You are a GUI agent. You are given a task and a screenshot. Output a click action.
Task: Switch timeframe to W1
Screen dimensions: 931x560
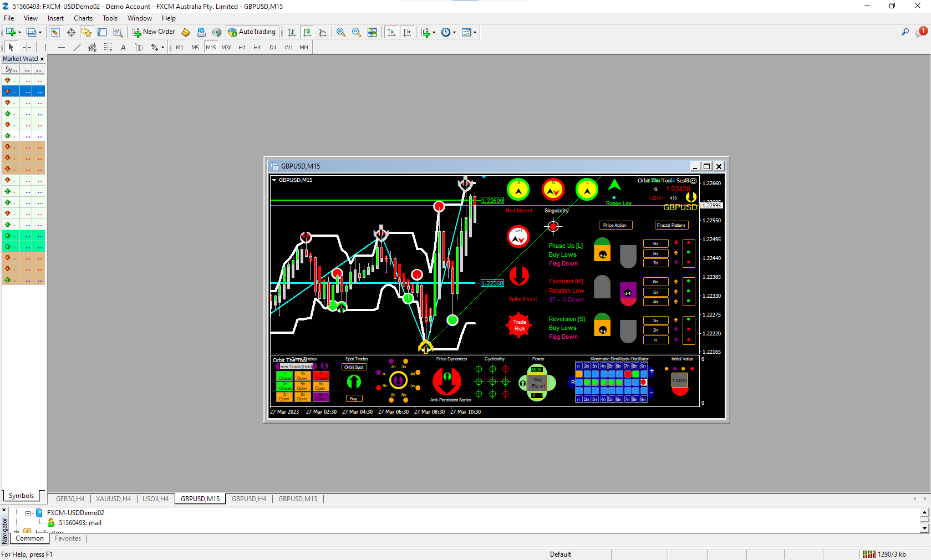289,48
